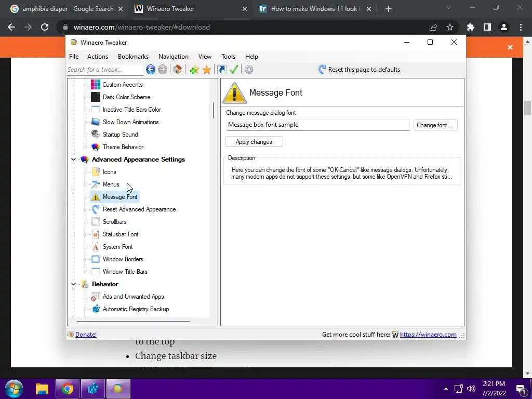Viewport: 532px width, 399px height.
Task: Open a new Chrome tab
Action: pos(389,9)
